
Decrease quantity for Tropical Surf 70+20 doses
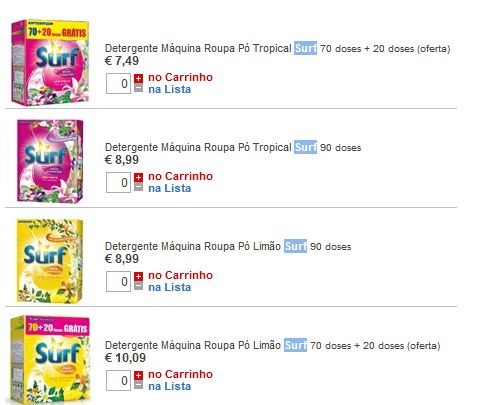pos(138,88)
